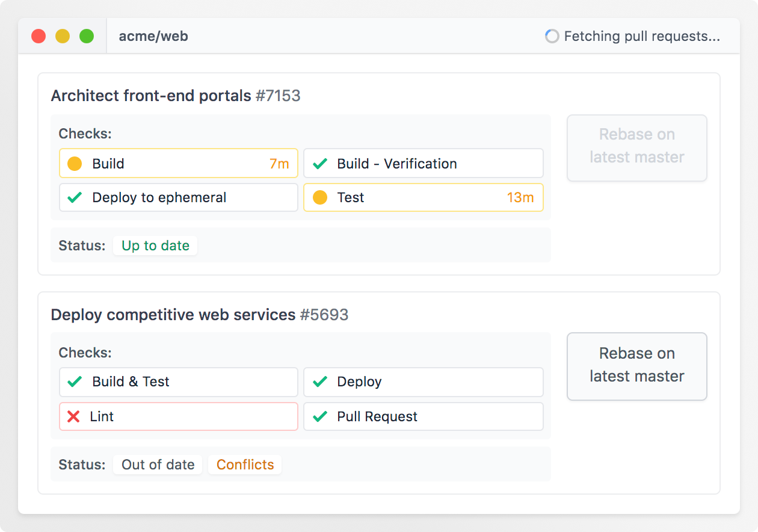Click the orange Conflicts status badge
Screen dimensions: 758x532
[245, 465]
